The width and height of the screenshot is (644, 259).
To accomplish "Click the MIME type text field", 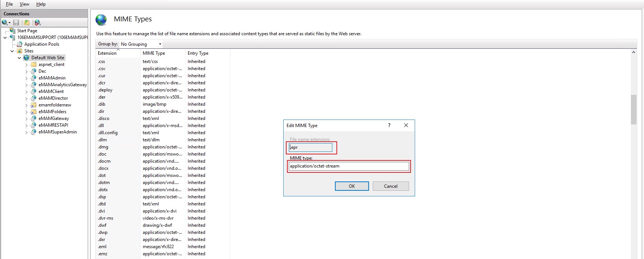I will [348, 166].
